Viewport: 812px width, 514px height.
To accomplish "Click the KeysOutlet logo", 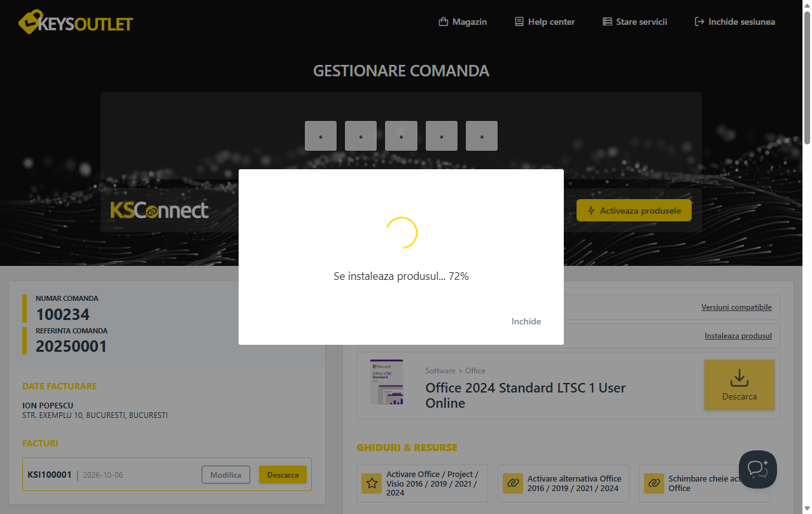I will (76, 22).
